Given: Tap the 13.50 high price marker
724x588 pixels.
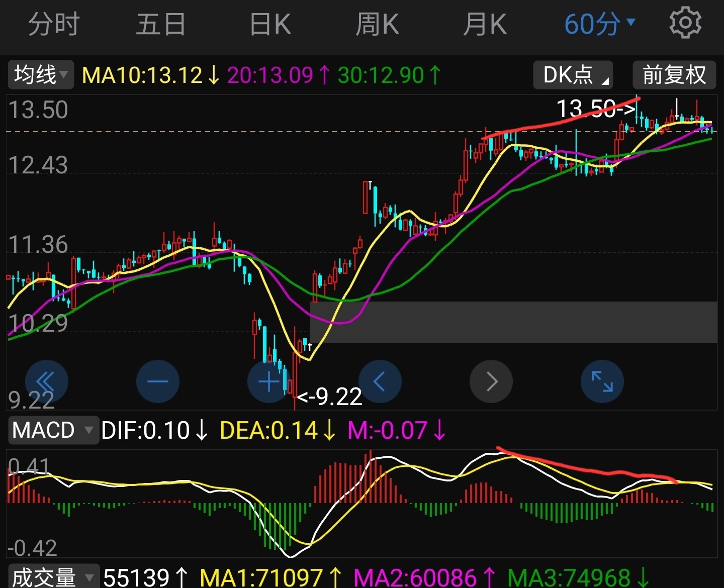Looking at the screenshot, I should coord(596,109).
